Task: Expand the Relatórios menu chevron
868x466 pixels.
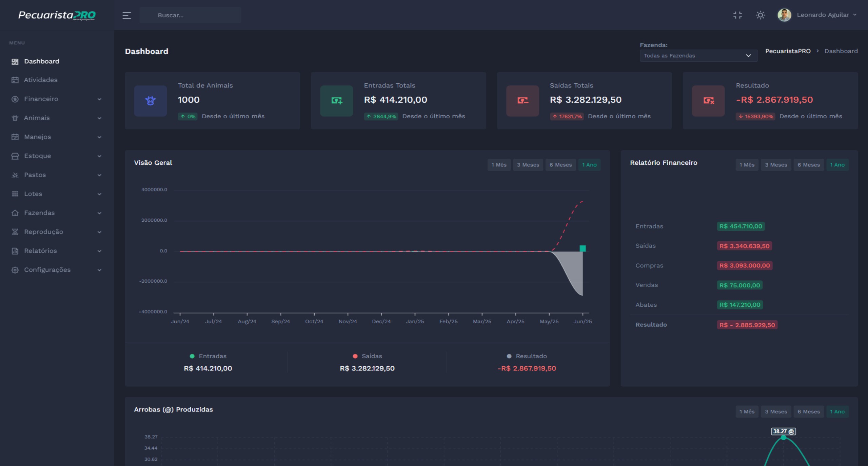Action: click(x=99, y=251)
